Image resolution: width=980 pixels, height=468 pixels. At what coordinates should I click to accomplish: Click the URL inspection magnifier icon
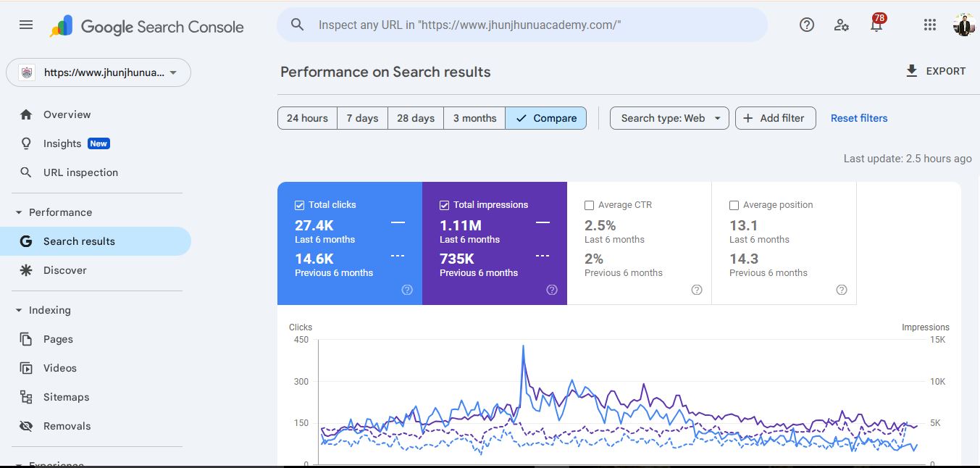pos(26,172)
